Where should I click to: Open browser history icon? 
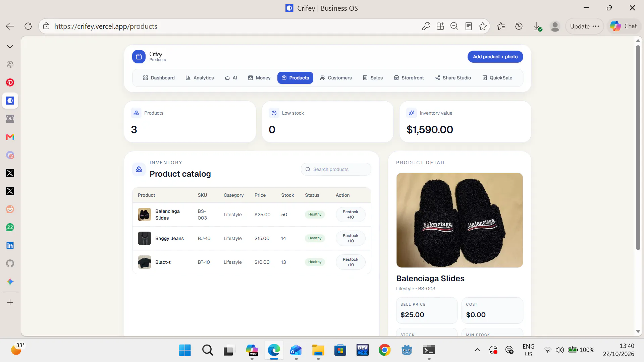(x=519, y=26)
